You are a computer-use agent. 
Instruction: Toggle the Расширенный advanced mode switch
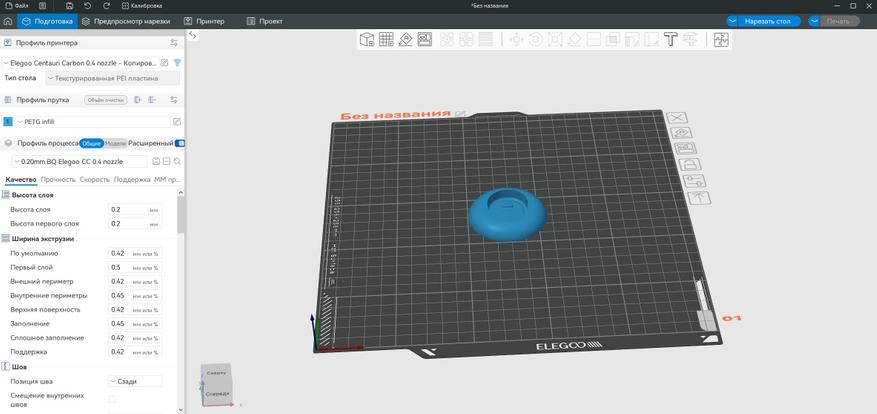click(180, 143)
